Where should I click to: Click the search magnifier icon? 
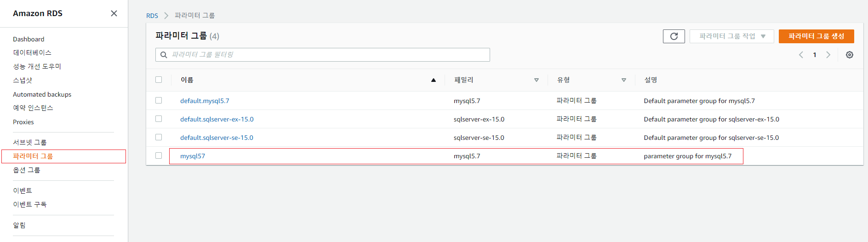coord(164,55)
